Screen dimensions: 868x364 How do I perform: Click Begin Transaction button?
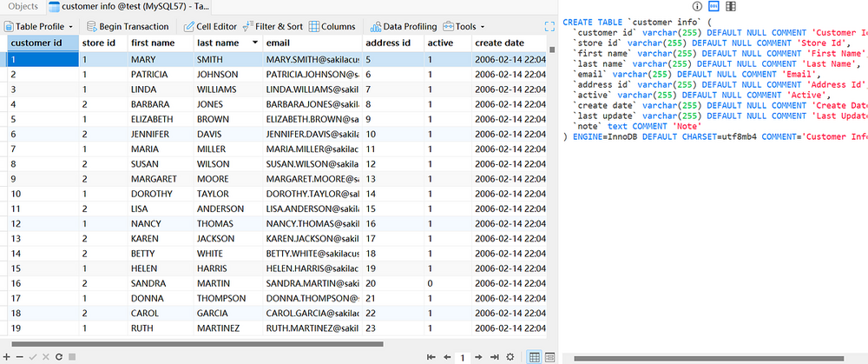127,26
